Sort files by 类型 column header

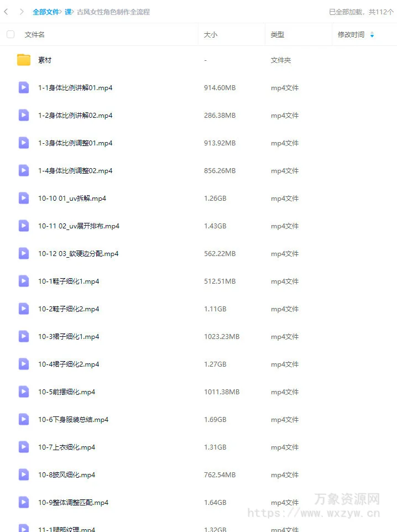(278, 35)
